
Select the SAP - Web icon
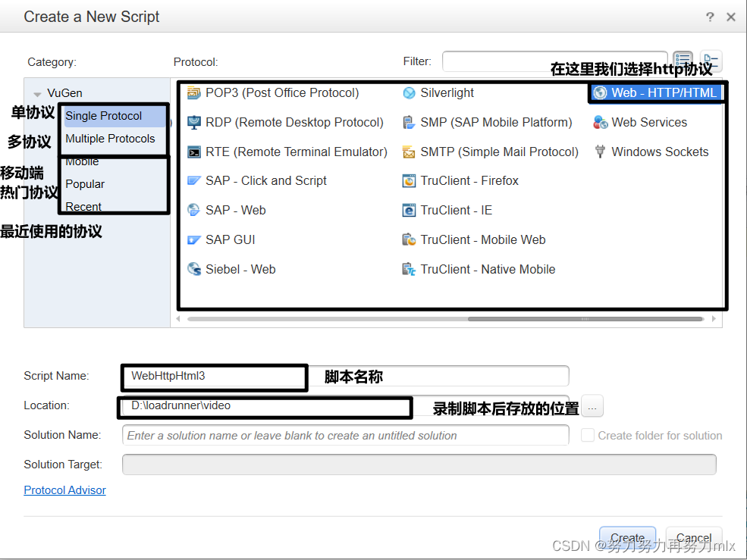pyautogui.click(x=194, y=210)
